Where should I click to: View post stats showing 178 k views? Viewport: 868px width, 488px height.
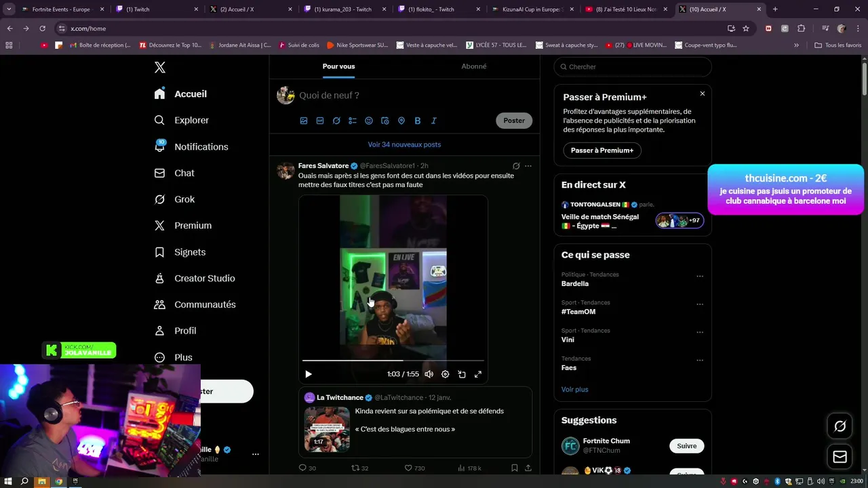tap(469, 468)
